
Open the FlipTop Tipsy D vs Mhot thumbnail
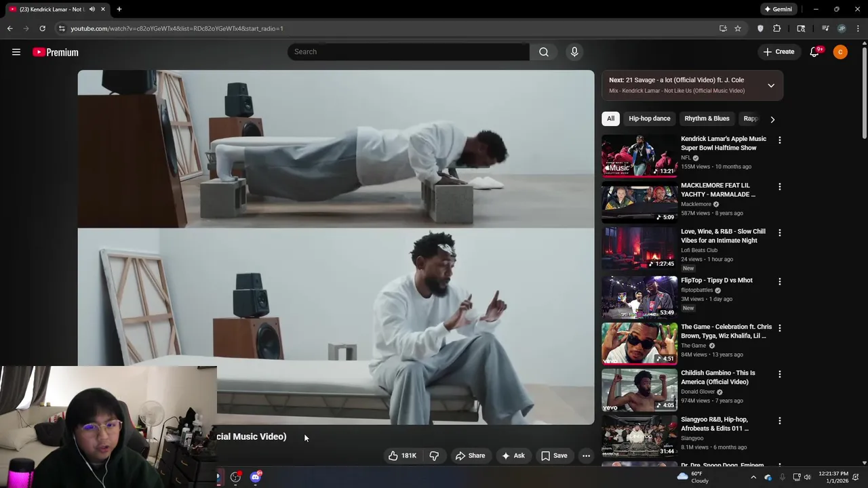[x=639, y=296]
